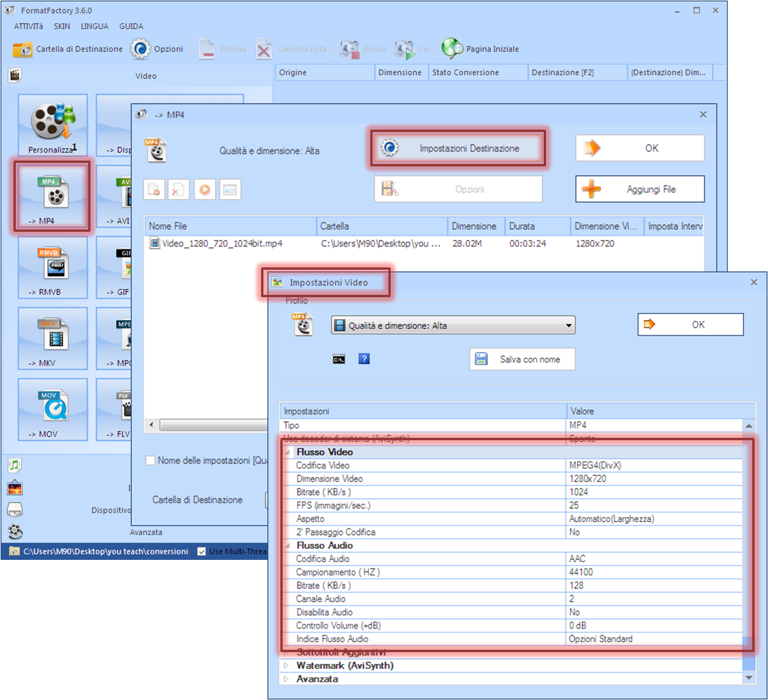Click scroll-up arrow in settings list
This screenshot has height=700, width=768.
click(749, 426)
